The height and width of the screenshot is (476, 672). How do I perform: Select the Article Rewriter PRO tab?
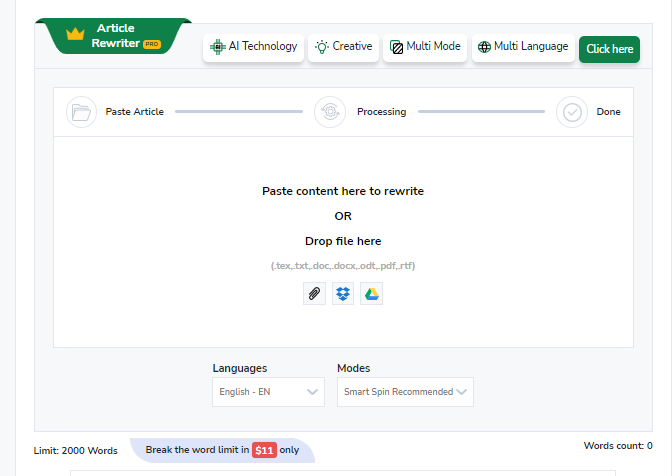[114, 36]
